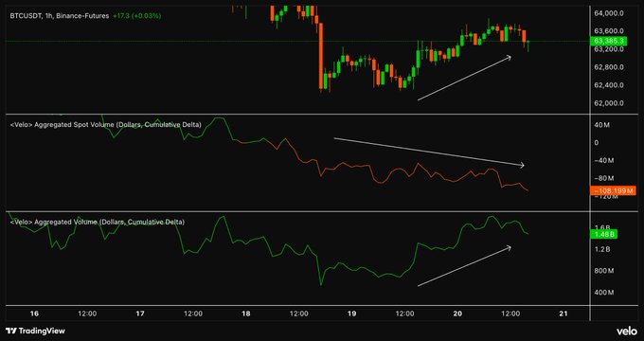Screen dimensions: 644x341
Task: Click the 62,400.0 price axis label
Action: tap(609, 85)
